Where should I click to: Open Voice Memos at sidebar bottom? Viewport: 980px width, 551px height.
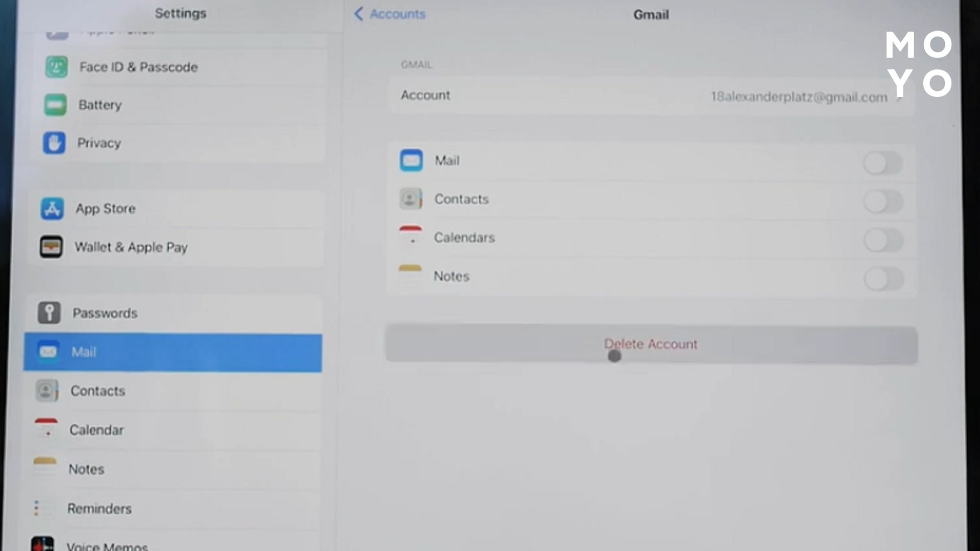tap(107, 546)
